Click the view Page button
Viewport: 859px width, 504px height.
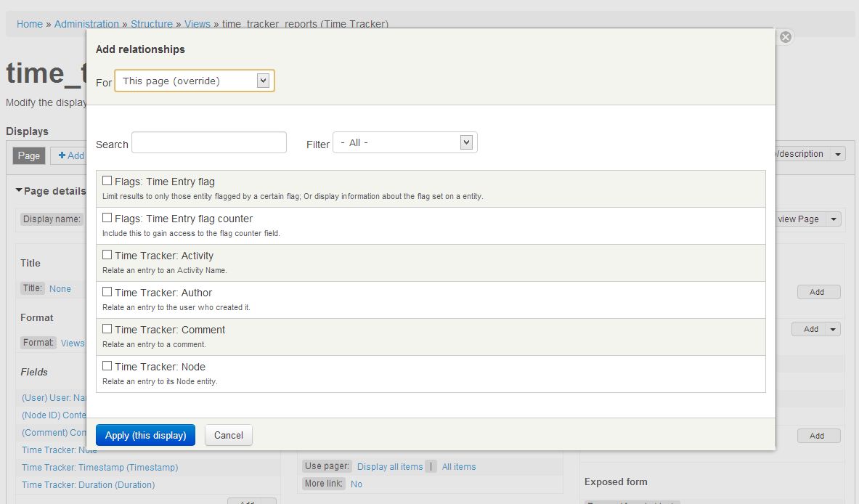(798, 219)
